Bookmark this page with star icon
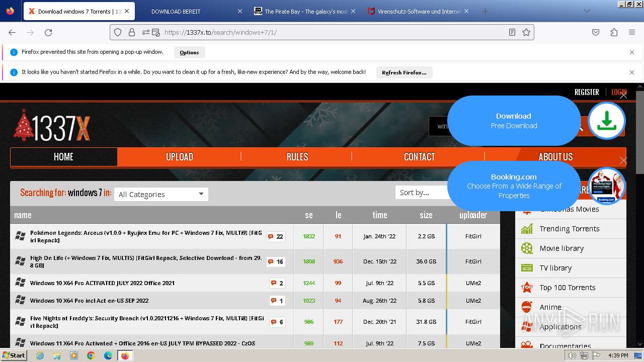The image size is (644, 362). [526, 32]
